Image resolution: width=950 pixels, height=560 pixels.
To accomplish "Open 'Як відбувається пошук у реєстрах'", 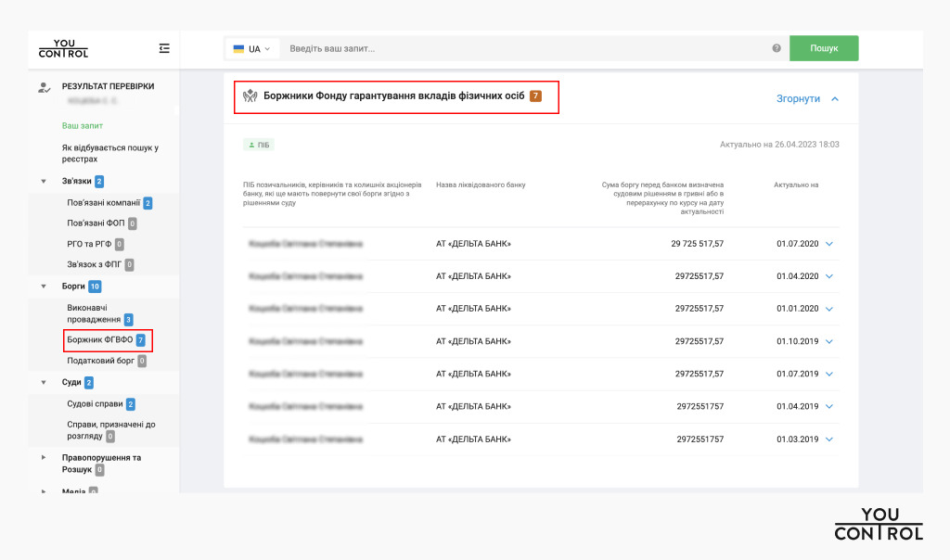I will click(110, 153).
